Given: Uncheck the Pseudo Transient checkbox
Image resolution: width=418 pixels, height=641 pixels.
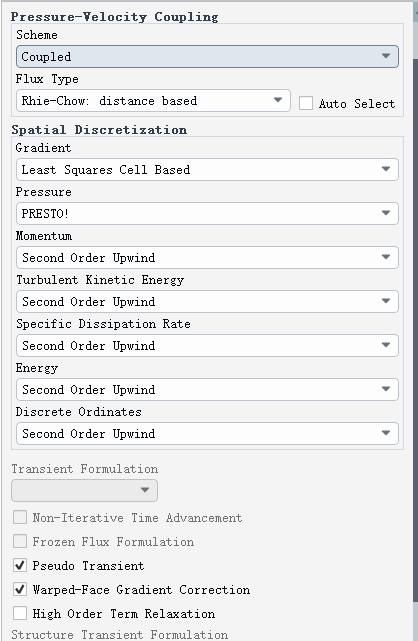Looking at the screenshot, I should (x=20, y=565).
